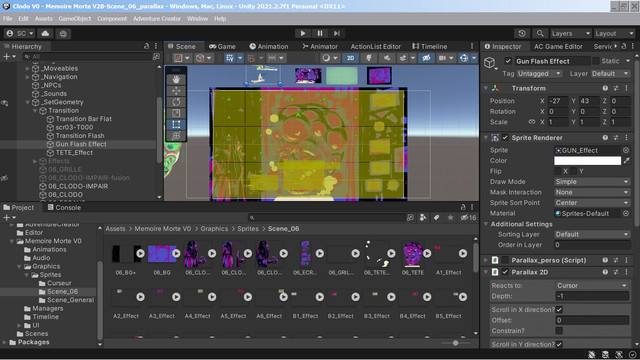Select the Move tool in scene overlay
This screenshot has width=640, height=360.
point(176,91)
